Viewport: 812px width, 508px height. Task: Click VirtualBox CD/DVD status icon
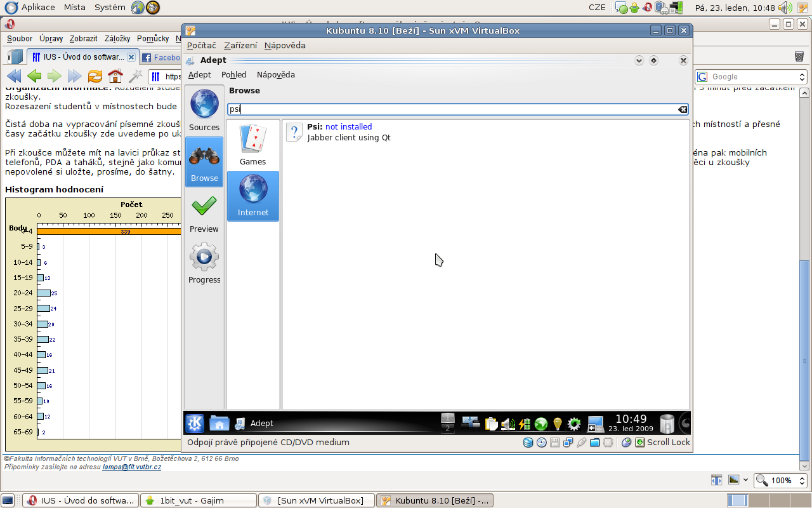point(542,443)
